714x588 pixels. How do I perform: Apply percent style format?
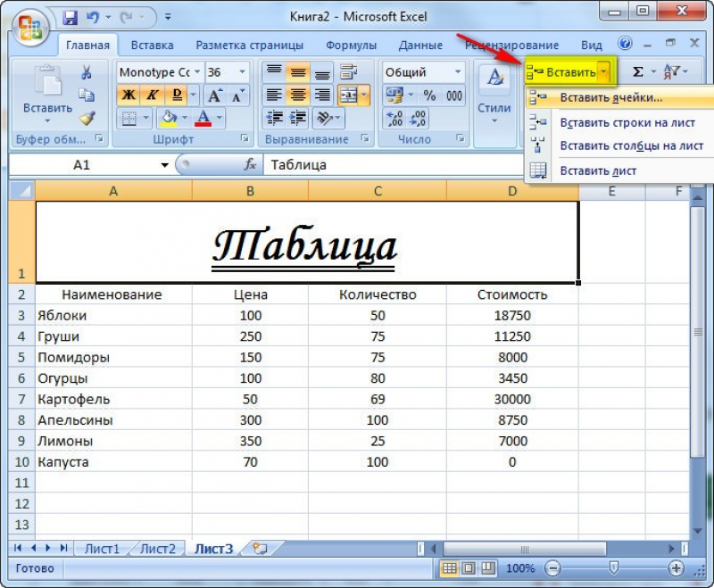[429, 95]
